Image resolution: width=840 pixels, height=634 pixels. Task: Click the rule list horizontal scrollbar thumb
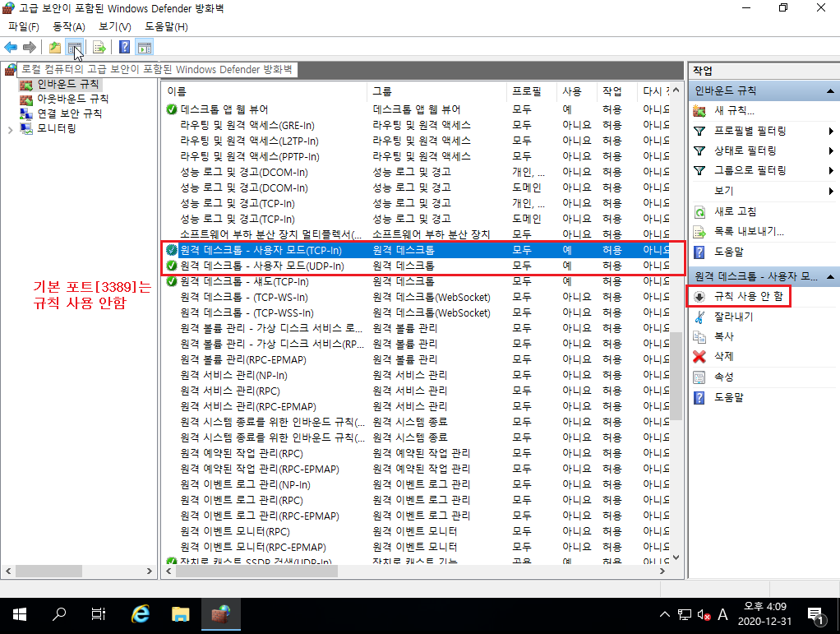point(256,572)
